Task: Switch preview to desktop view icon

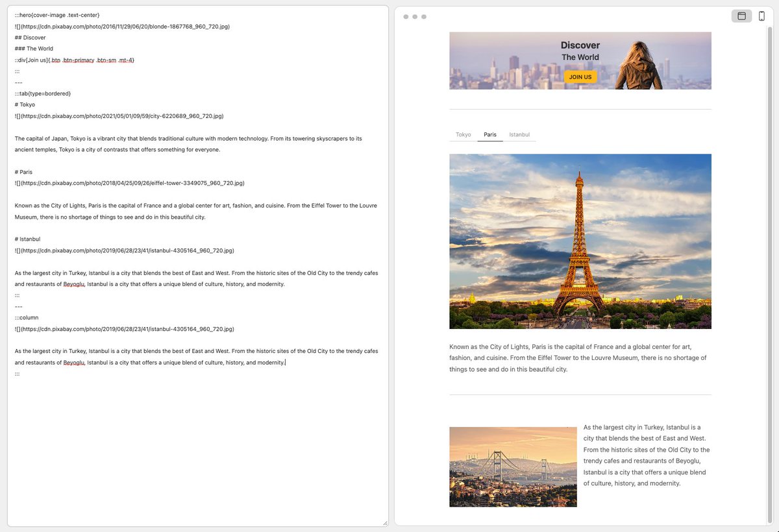Action: (741, 16)
